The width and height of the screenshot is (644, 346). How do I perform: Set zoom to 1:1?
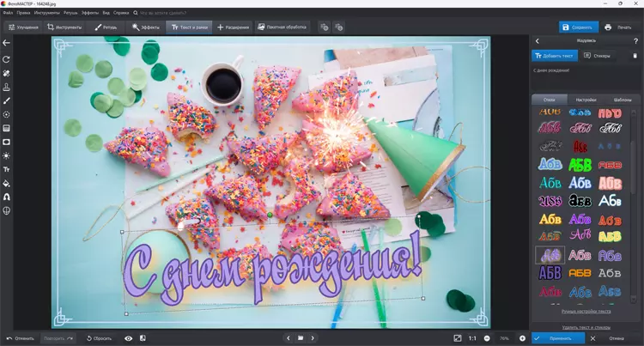[473, 338]
